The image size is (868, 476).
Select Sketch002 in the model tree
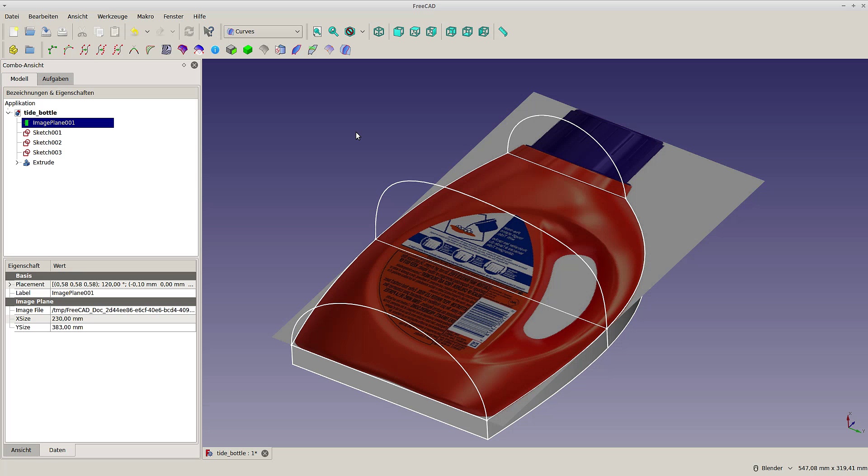point(47,143)
